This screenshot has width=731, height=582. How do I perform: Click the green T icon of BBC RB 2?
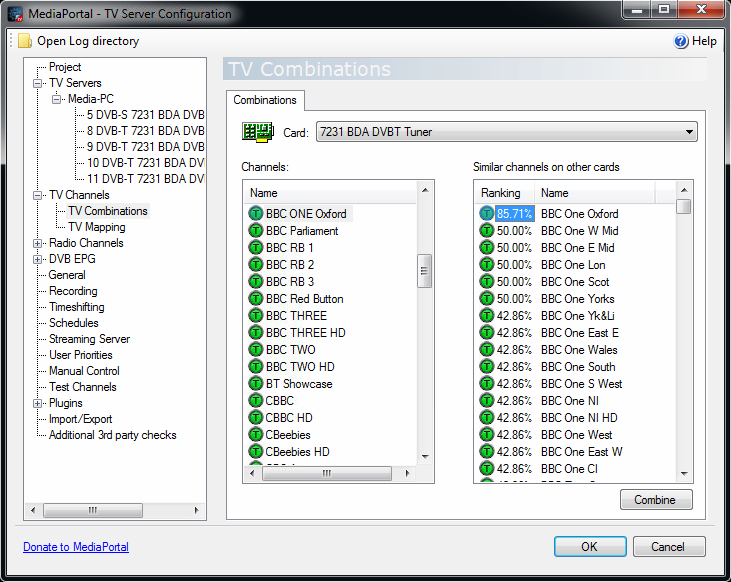tap(255, 265)
